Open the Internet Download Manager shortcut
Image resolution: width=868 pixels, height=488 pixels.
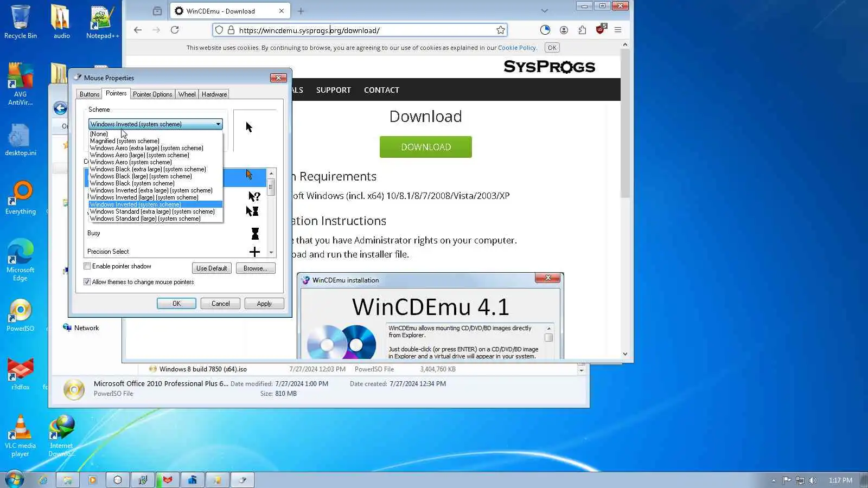click(61, 436)
